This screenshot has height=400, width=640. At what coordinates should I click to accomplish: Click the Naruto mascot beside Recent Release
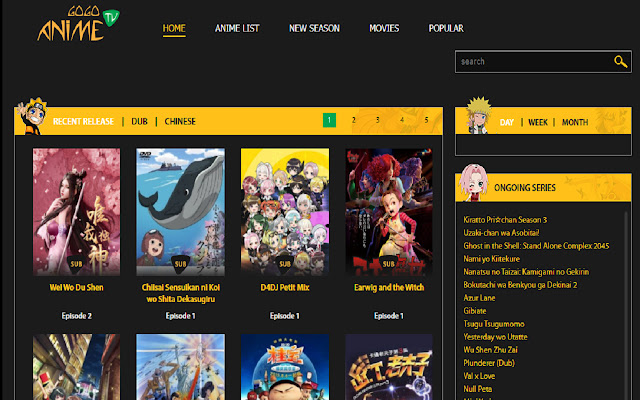[33, 116]
